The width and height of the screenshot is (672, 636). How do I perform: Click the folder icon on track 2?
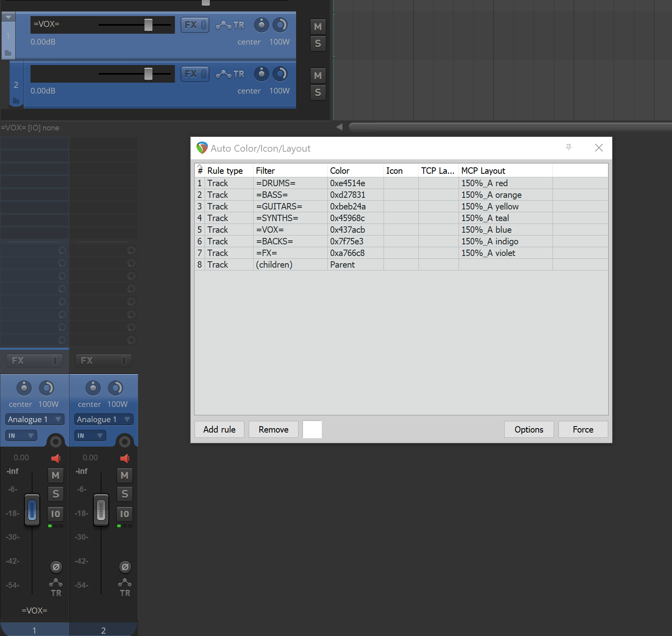click(x=16, y=100)
